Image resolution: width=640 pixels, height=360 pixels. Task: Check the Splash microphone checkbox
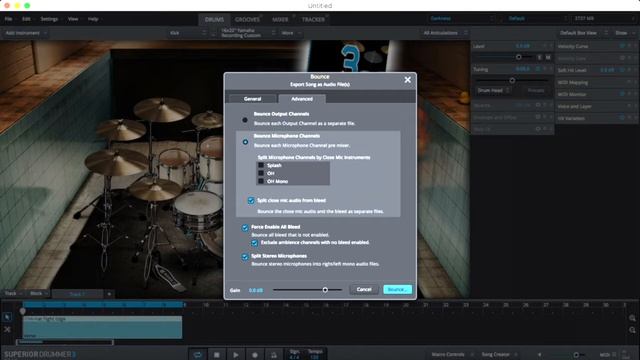(261, 165)
